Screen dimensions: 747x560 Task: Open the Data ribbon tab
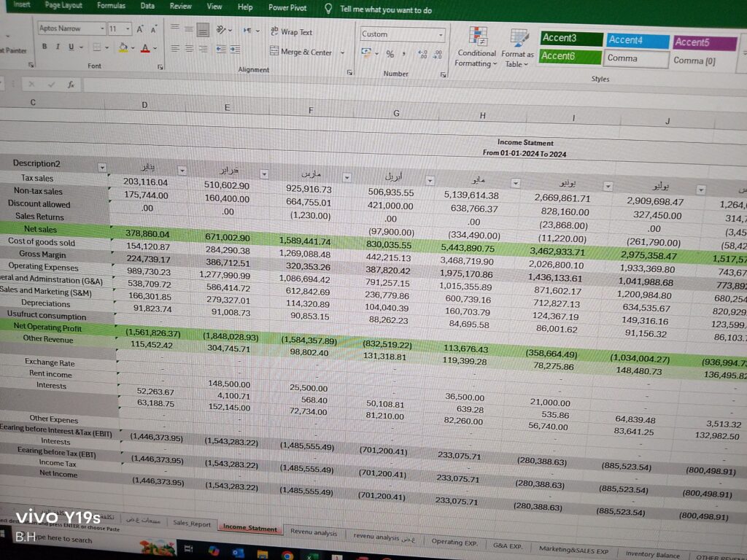pyautogui.click(x=147, y=6)
